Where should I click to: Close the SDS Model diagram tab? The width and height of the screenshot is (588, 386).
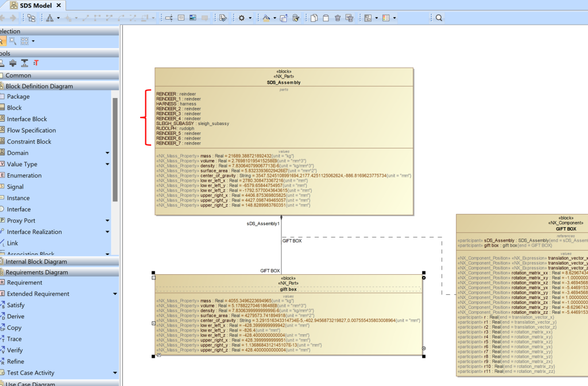coord(59,6)
